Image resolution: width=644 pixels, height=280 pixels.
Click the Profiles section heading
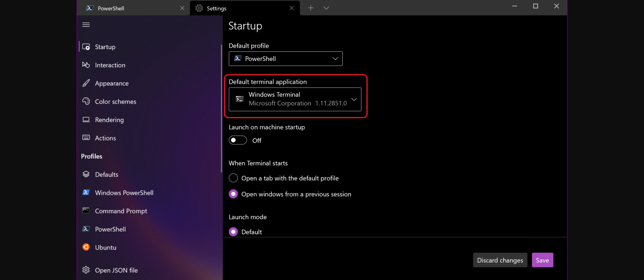tap(92, 156)
